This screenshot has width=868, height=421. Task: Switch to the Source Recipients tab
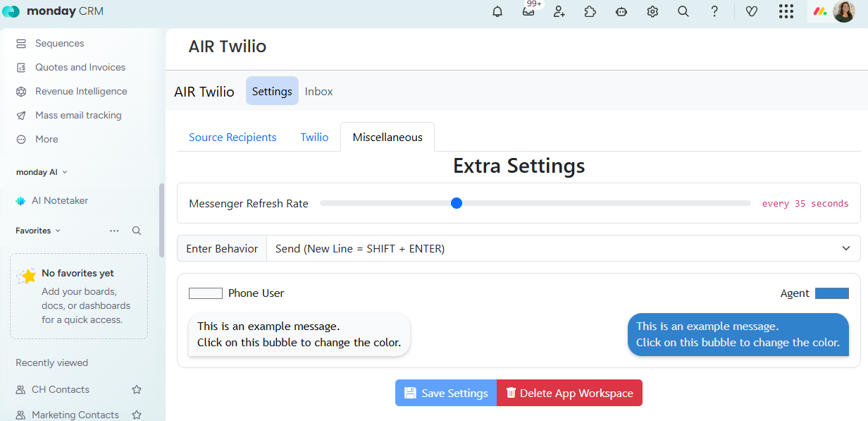tap(232, 138)
